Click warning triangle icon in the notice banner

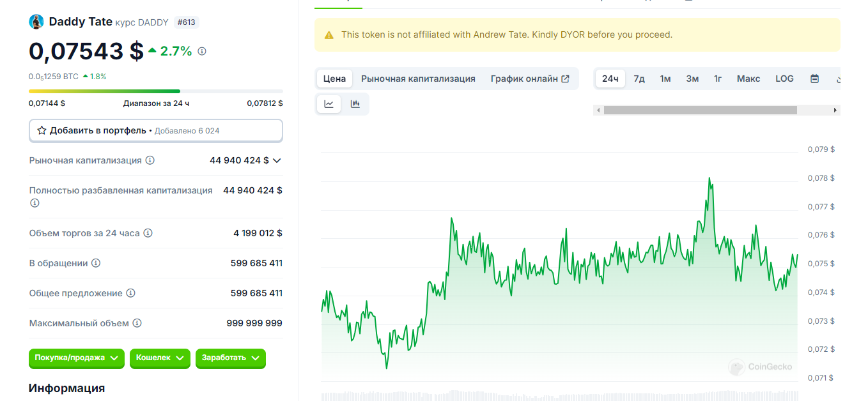coord(329,35)
